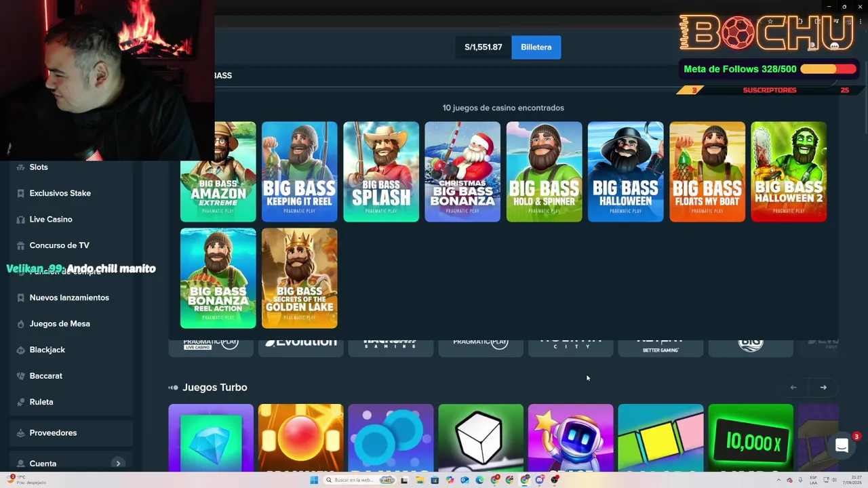Click the ESP LAA language indicator
The image size is (868, 488).
[814, 480]
